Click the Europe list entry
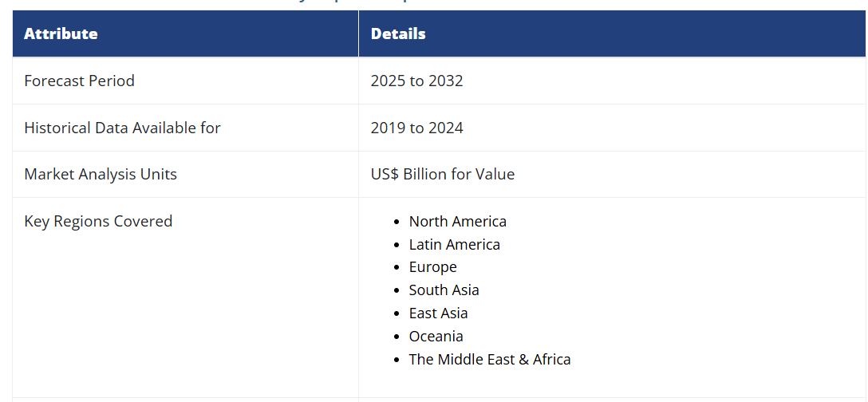 432,267
